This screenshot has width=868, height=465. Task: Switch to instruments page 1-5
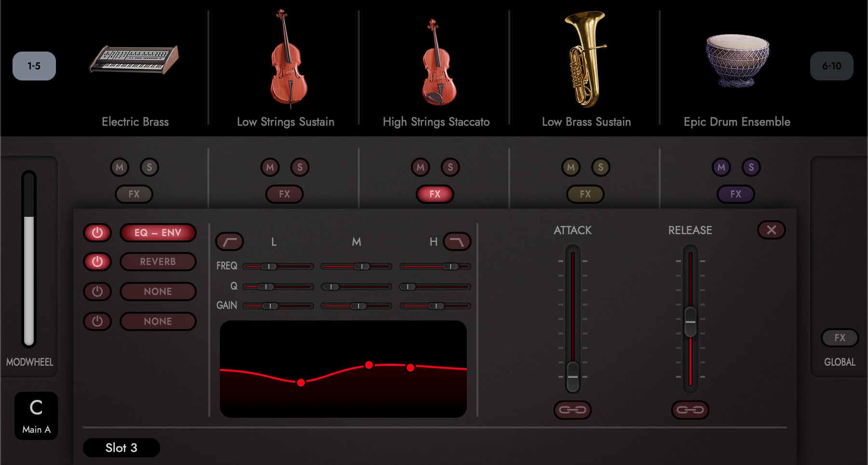coord(34,66)
